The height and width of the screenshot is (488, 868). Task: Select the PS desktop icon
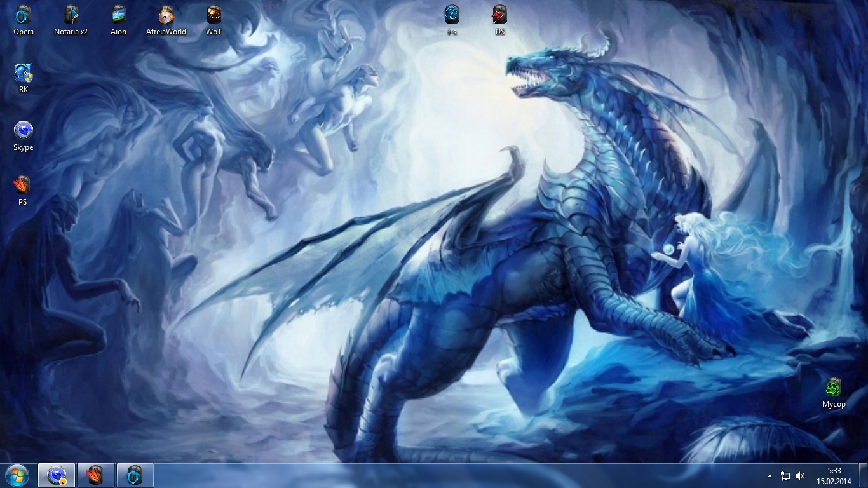pos(23,190)
